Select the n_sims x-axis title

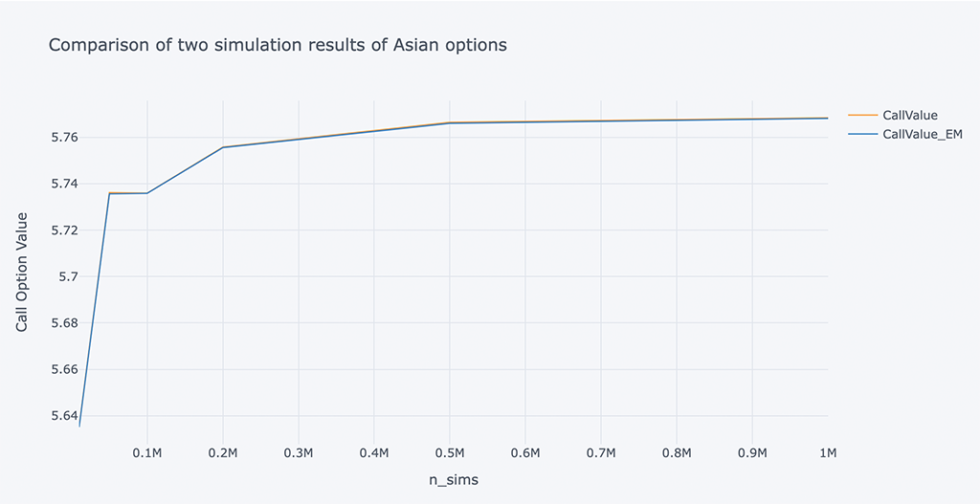coord(454,480)
